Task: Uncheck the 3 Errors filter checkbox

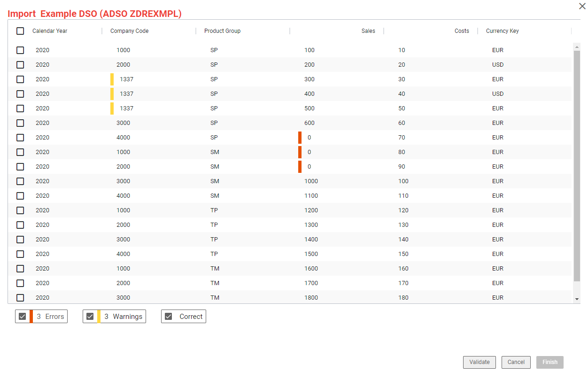Action: [x=22, y=316]
